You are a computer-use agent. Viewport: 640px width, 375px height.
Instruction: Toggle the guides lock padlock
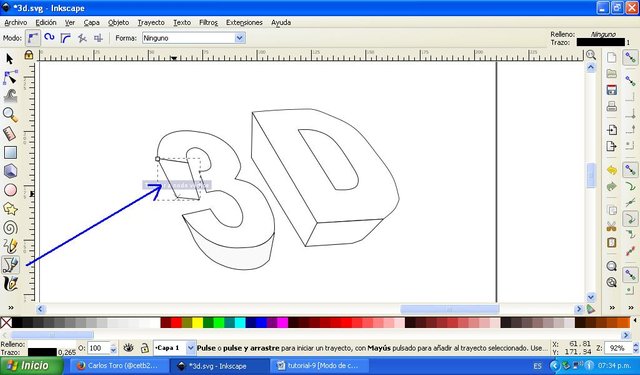click(x=29, y=55)
